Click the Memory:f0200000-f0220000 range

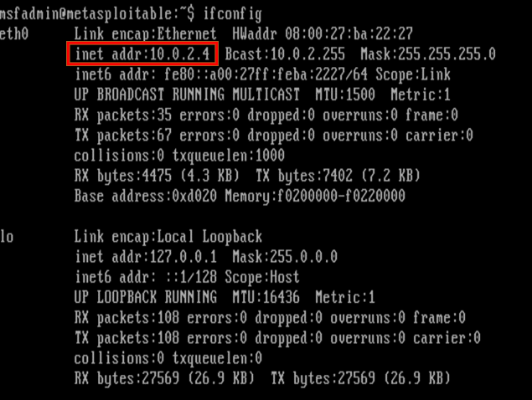pyautogui.click(x=315, y=196)
